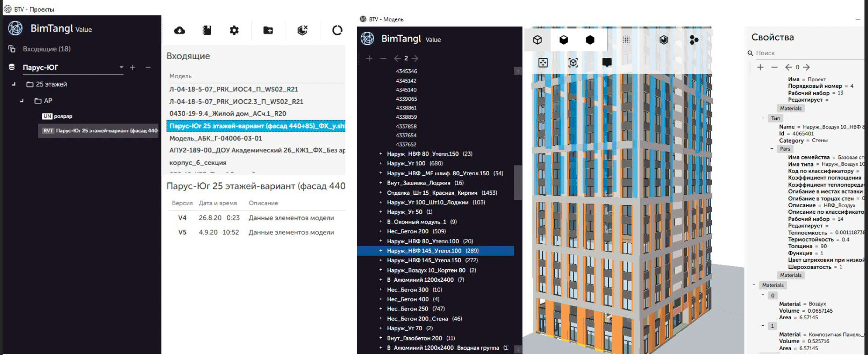Click the BimTangl logo in Model window
868x355 pixels.
[367, 39]
